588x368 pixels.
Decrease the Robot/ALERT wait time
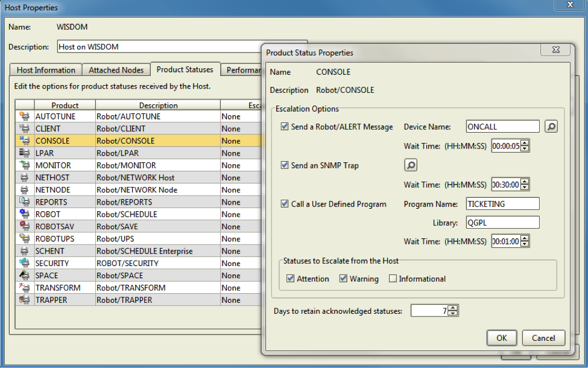[525, 148]
